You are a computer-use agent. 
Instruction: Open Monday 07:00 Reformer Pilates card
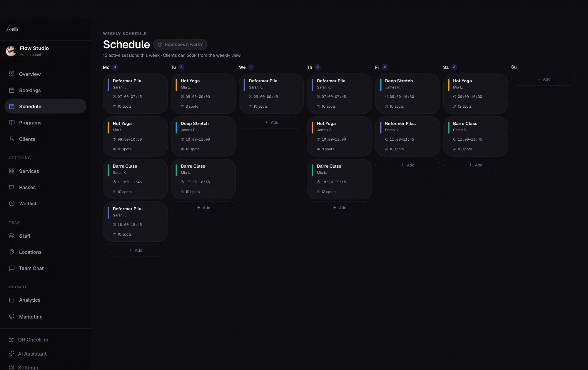tap(135, 94)
